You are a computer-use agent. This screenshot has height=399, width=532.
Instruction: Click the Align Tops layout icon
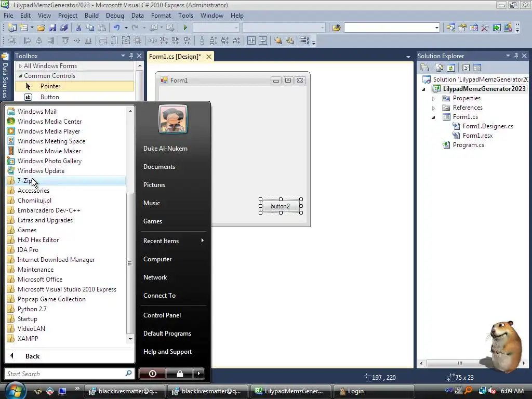(x=65, y=41)
